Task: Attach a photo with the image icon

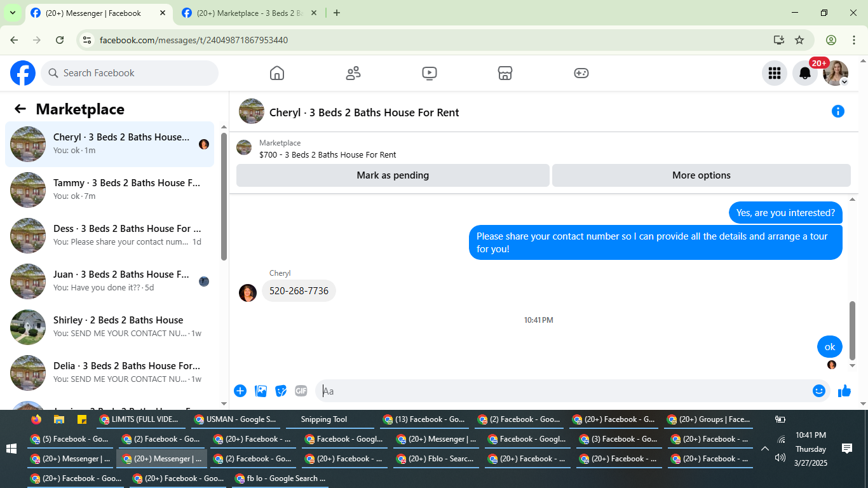Action: coord(261,391)
